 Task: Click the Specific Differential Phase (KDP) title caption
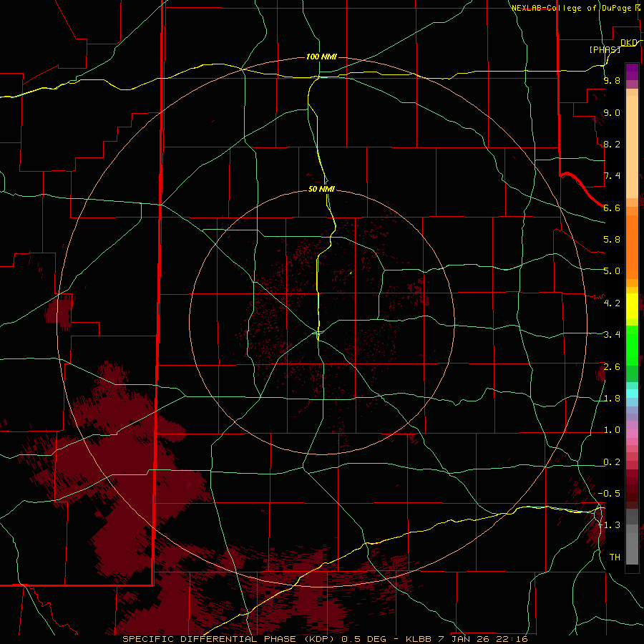click(325, 639)
